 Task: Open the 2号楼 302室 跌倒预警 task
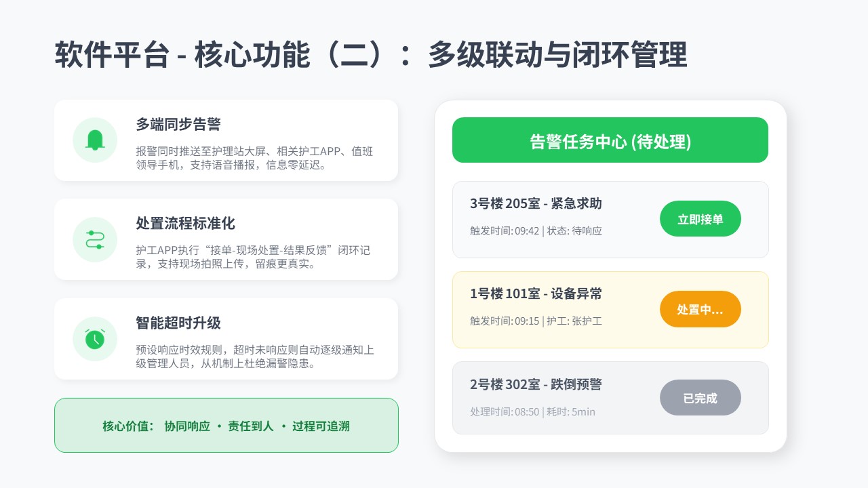pyautogui.click(x=536, y=384)
